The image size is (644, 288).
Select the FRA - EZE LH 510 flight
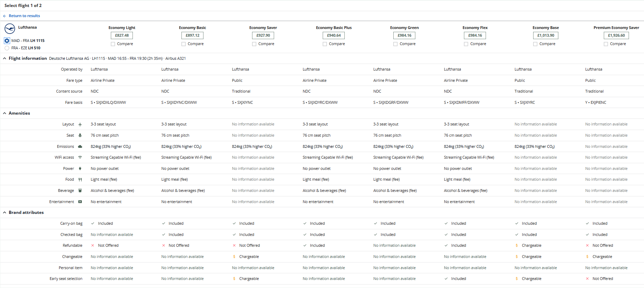(7, 48)
